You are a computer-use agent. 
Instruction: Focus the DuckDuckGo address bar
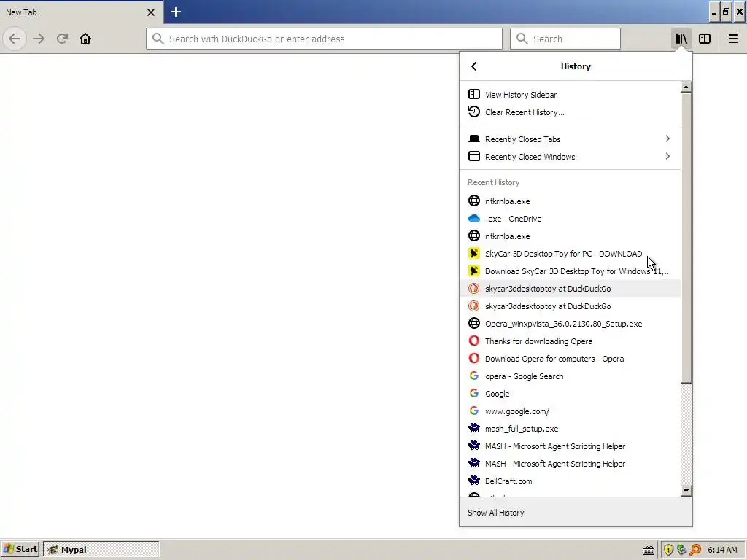point(324,39)
